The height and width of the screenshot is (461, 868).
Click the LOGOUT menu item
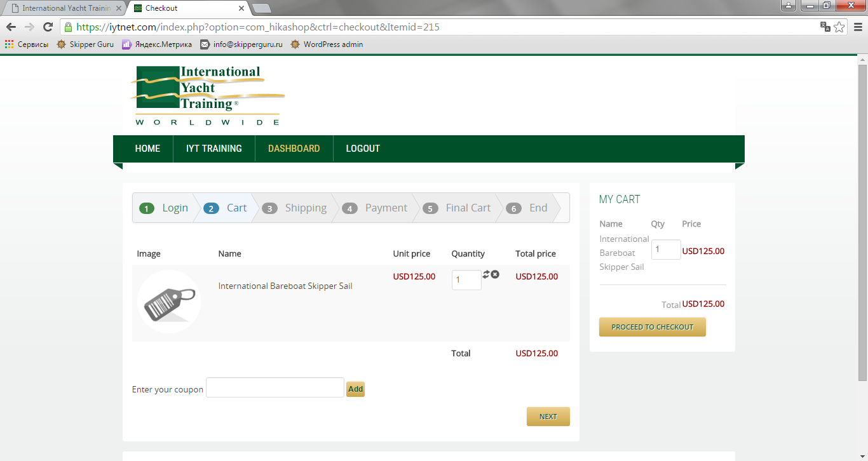coord(363,149)
